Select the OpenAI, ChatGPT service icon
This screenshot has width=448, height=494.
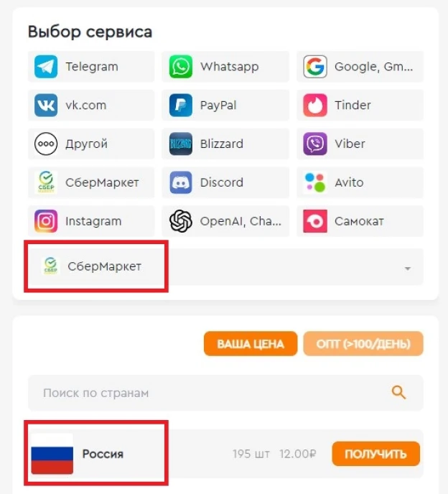point(180,221)
